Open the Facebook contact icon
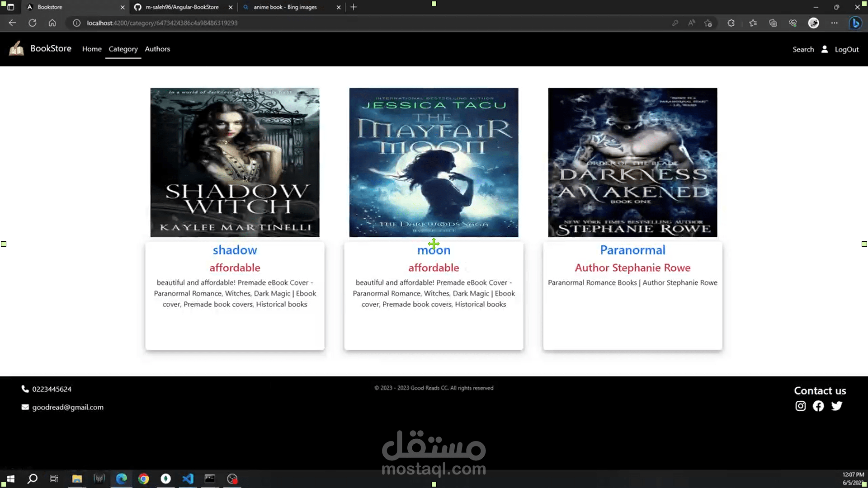This screenshot has height=488, width=868. [818, 406]
